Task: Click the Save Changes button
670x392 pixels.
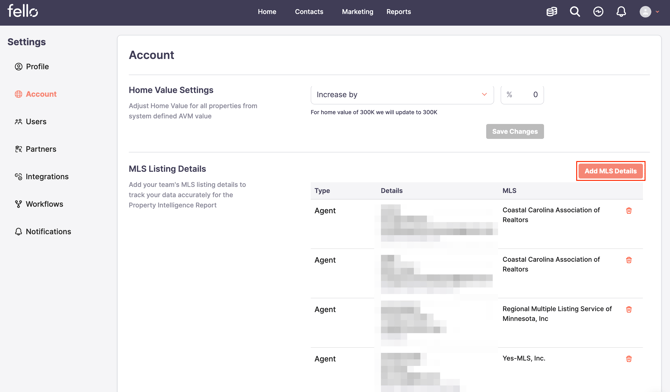Action: click(515, 131)
